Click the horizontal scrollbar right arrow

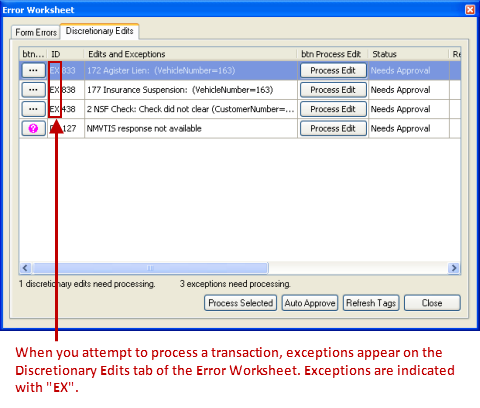[454, 268]
